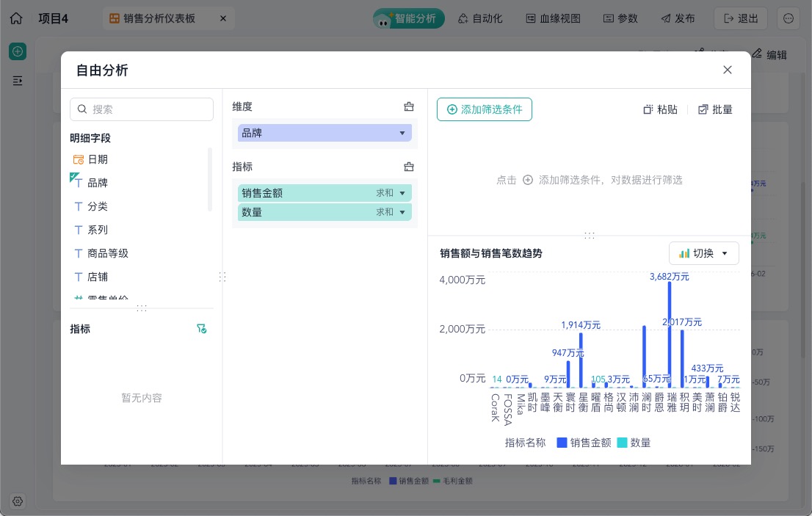Click the 1,914万元 bar label
This screenshot has height=516, width=812.
coord(581,325)
